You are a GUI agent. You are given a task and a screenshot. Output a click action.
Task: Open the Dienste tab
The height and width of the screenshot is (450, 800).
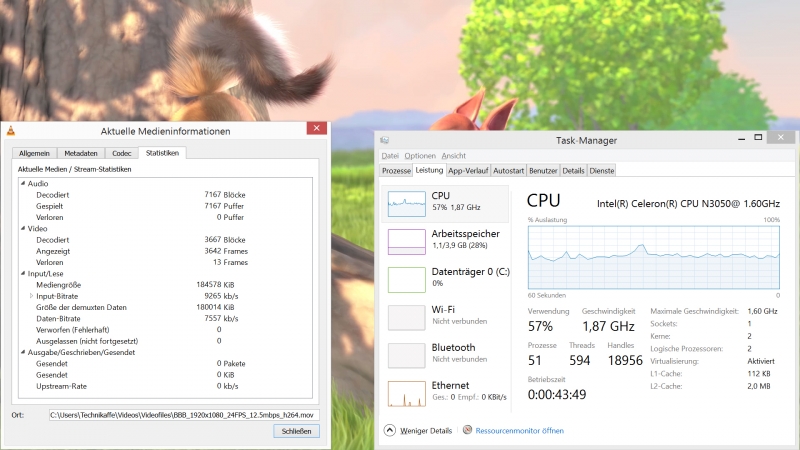click(x=602, y=171)
